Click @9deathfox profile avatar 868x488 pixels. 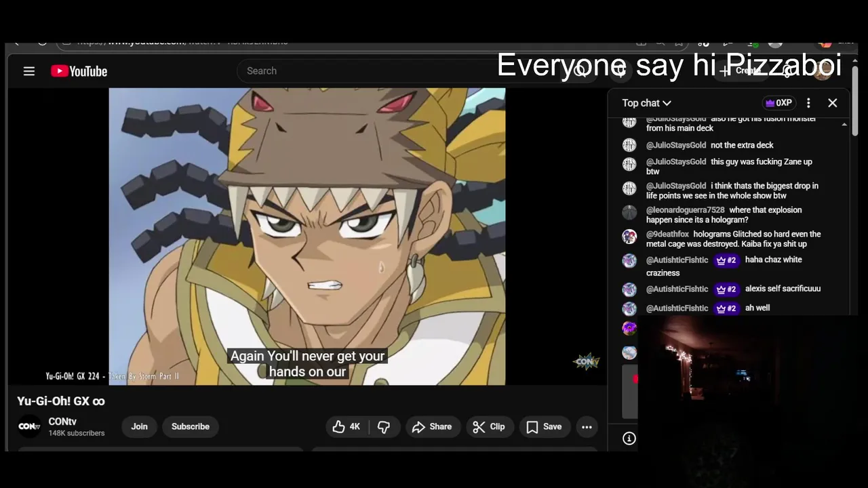(629, 237)
